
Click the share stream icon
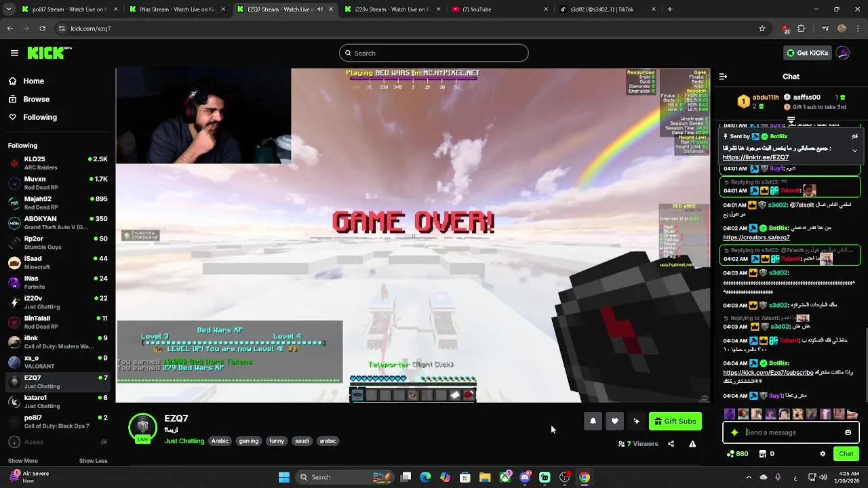671,444
